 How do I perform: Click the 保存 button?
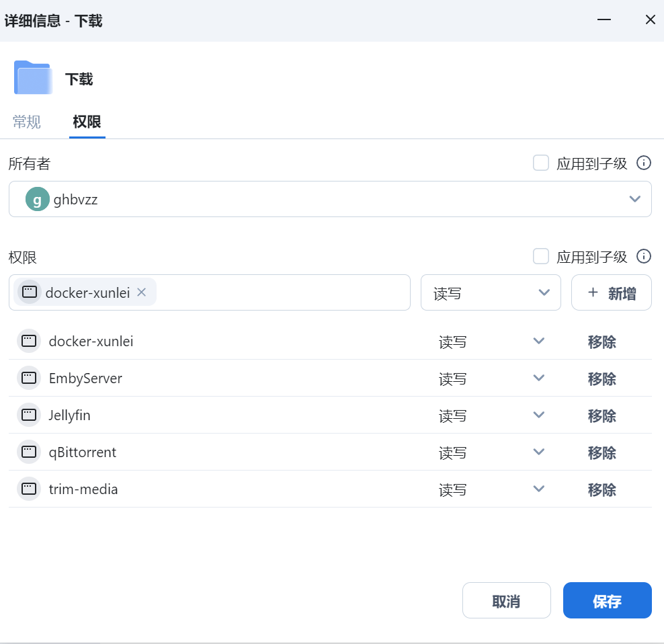coord(607,601)
